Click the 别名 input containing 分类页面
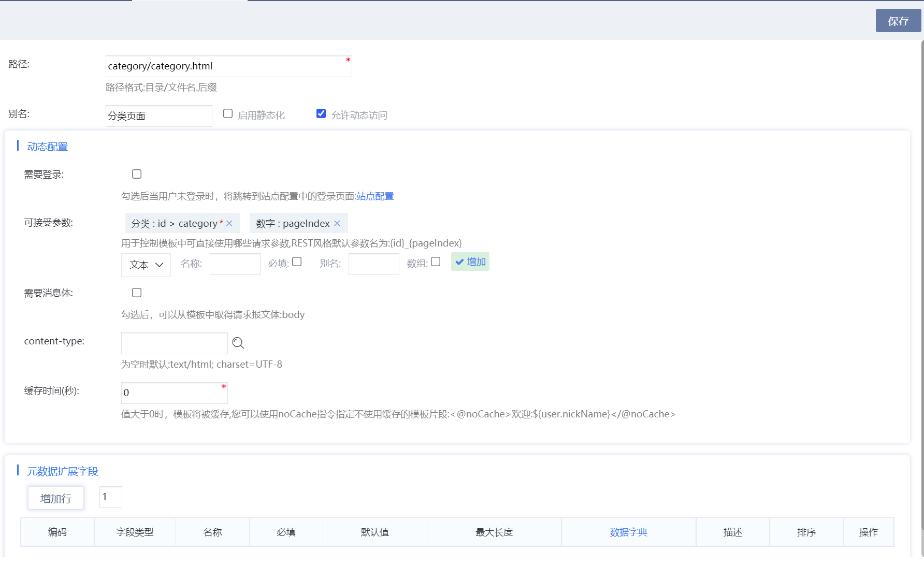 click(x=158, y=116)
